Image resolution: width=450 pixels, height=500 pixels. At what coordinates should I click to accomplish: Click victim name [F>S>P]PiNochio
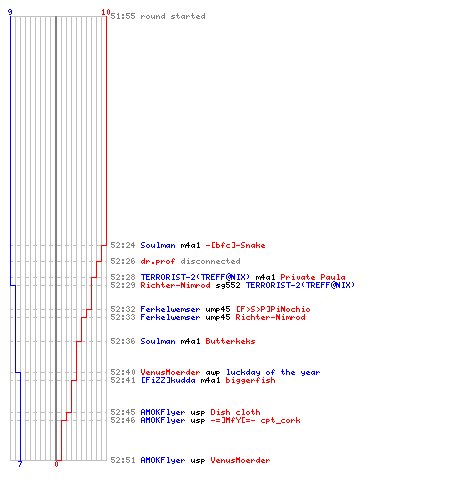click(273, 309)
